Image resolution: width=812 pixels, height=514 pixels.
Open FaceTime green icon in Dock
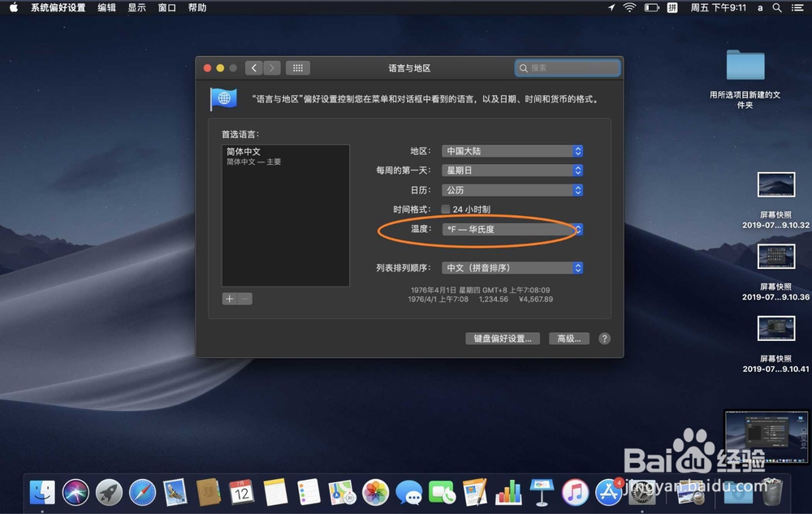point(442,492)
